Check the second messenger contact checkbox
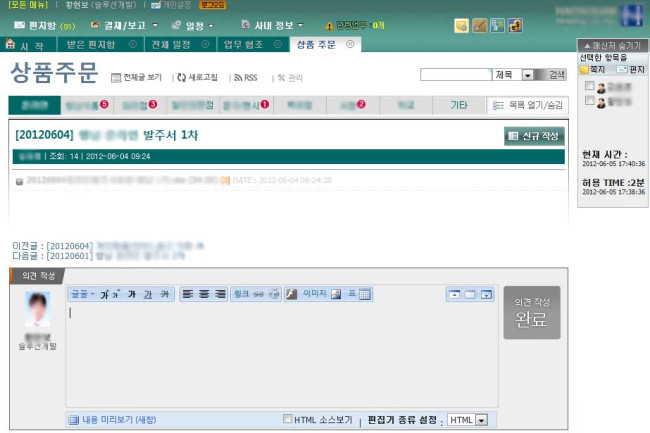 pyautogui.click(x=588, y=100)
